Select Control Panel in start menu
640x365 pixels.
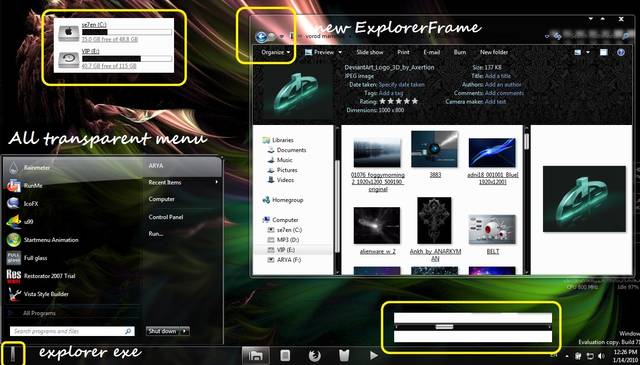[x=166, y=217]
